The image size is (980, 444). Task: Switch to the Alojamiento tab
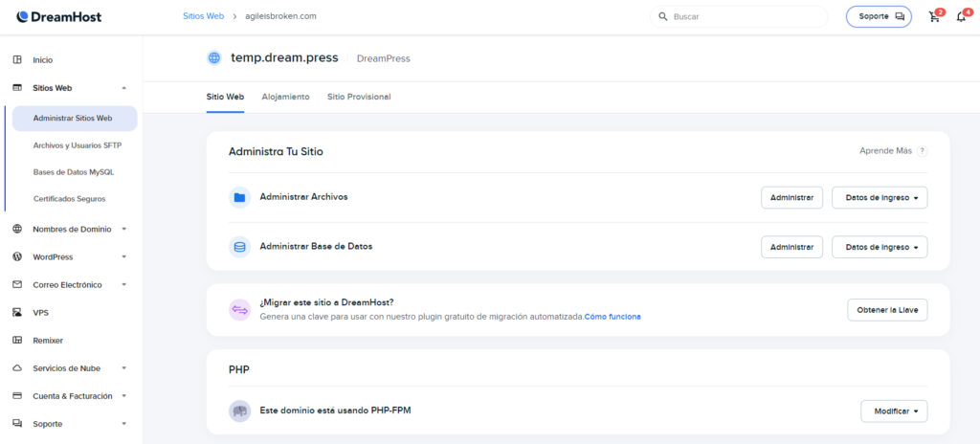[x=285, y=97]
